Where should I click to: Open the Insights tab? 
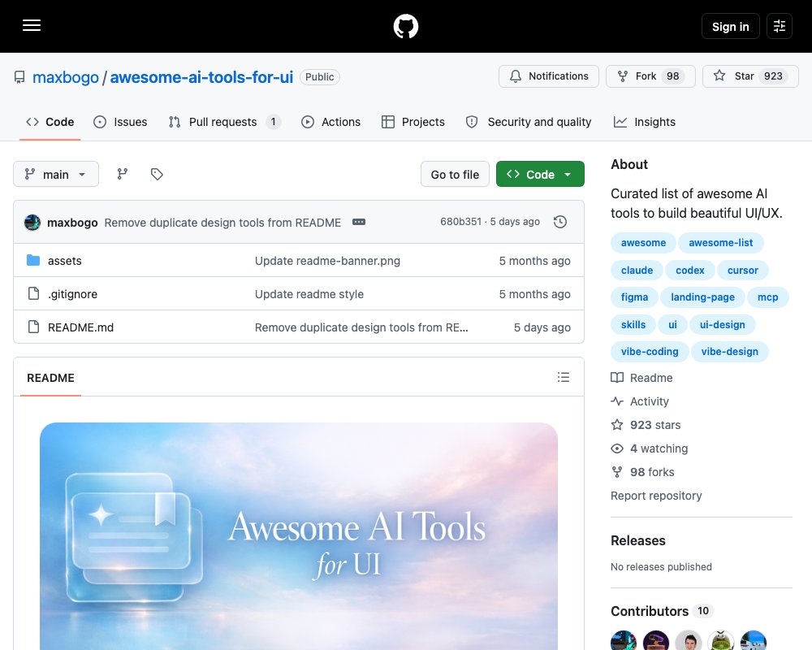pos(645,122)
